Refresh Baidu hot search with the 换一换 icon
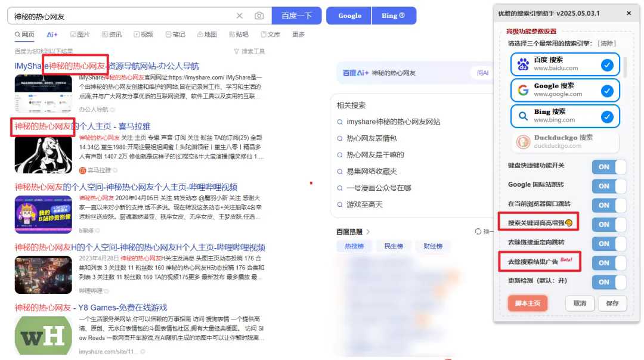Image resolution: width=644 pixels, height=360 pixels. 478,231
